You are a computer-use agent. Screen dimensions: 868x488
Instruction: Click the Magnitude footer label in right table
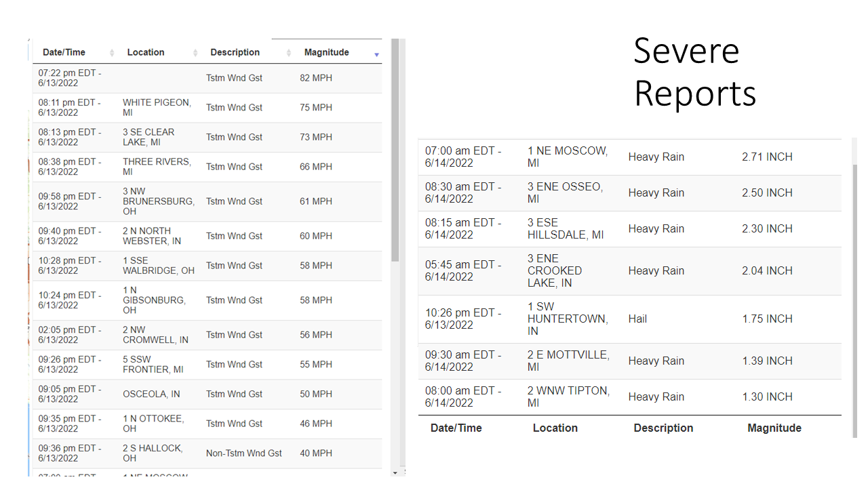click(x=774, y=428)
